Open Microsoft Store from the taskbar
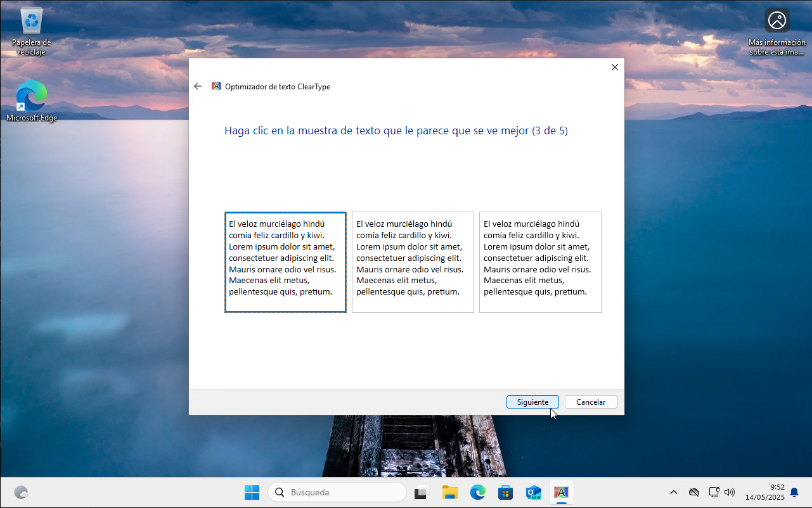 [505, 492]
